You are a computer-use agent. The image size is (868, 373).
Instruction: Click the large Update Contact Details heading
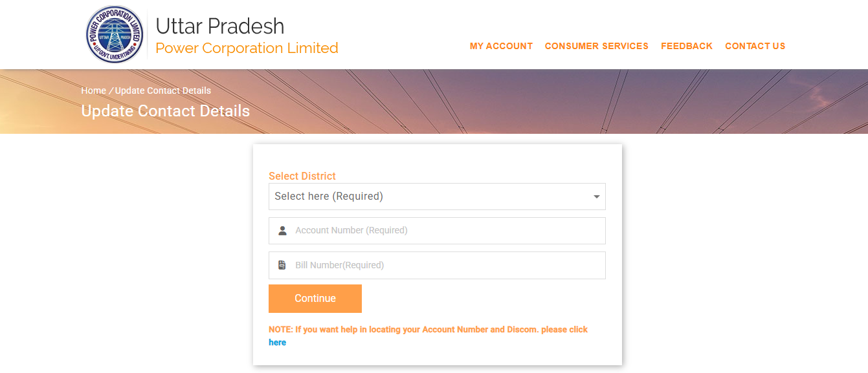pyautogui.click(x=165, y=111)
